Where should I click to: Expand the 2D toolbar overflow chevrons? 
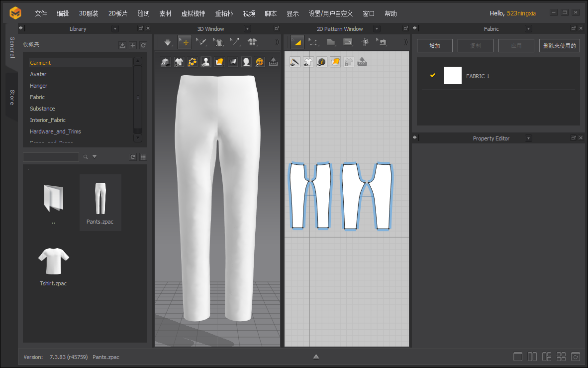(405, 42)
